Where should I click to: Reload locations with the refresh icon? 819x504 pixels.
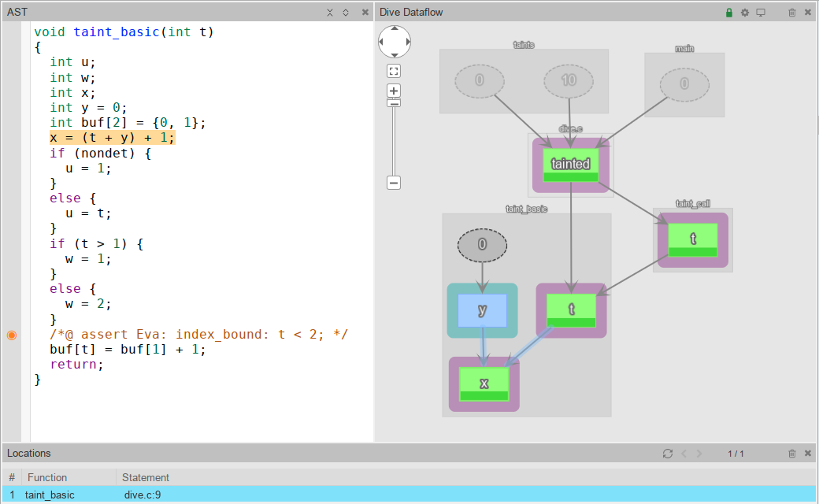(668, 454)
